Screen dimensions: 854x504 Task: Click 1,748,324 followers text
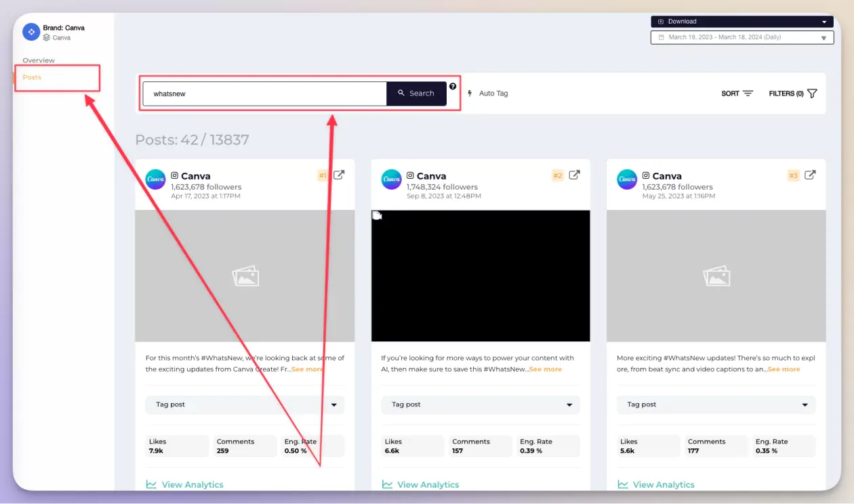tap(442, 187)
